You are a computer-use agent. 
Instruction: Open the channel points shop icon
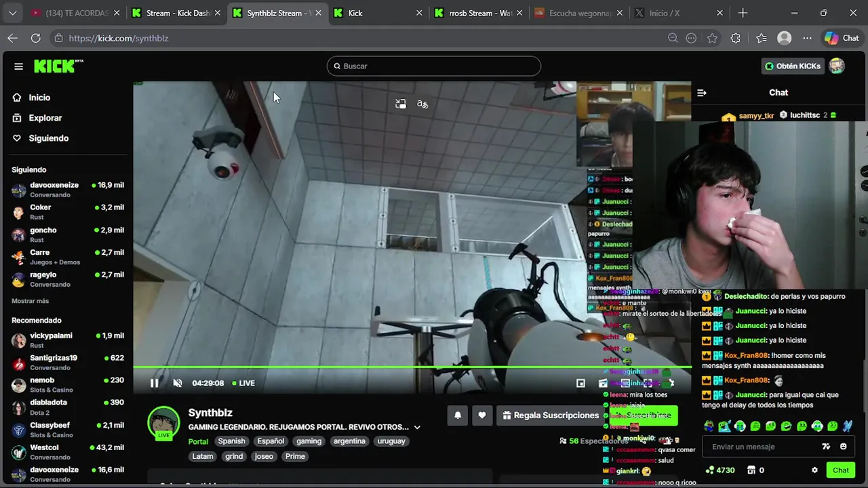click(x=751, y=470)
